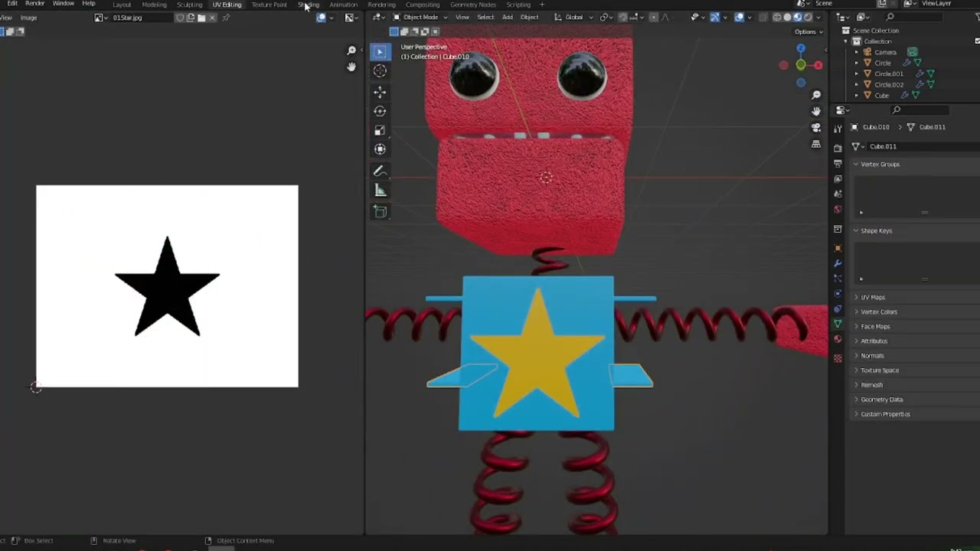Toggle camera view icon in the 3D viewport
The image size is (980, 551).
[x=816, y=128]
